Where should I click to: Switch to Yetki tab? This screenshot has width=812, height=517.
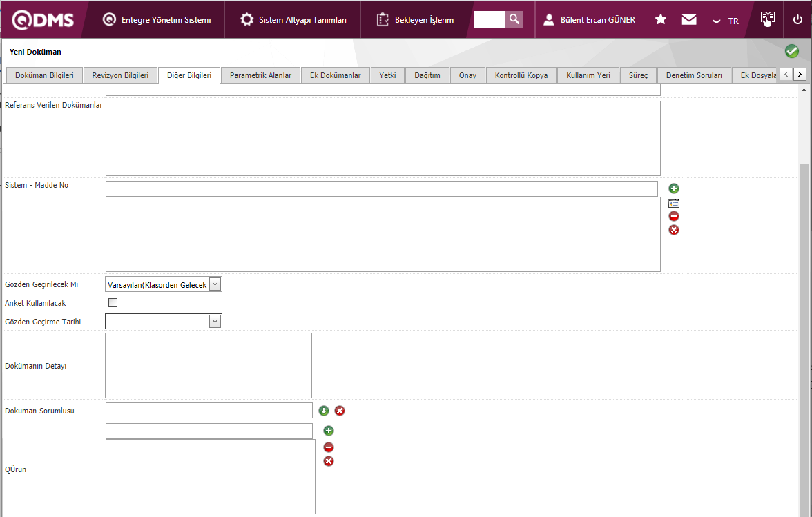387,75
